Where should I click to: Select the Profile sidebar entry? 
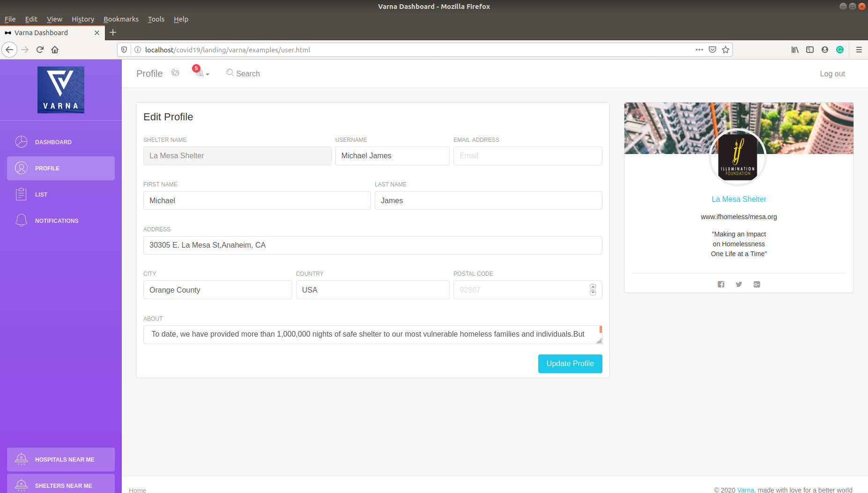click(61, 168)
